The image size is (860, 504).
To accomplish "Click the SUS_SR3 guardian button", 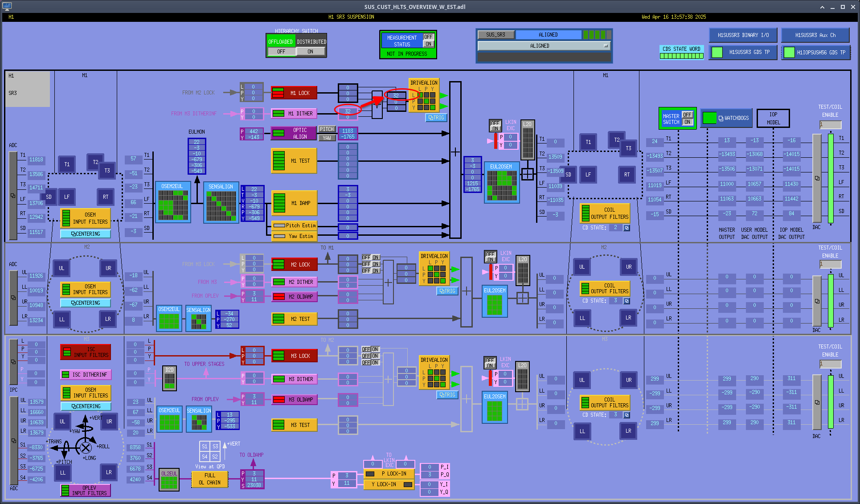I will pyautogui.click(x=496, y=34).
